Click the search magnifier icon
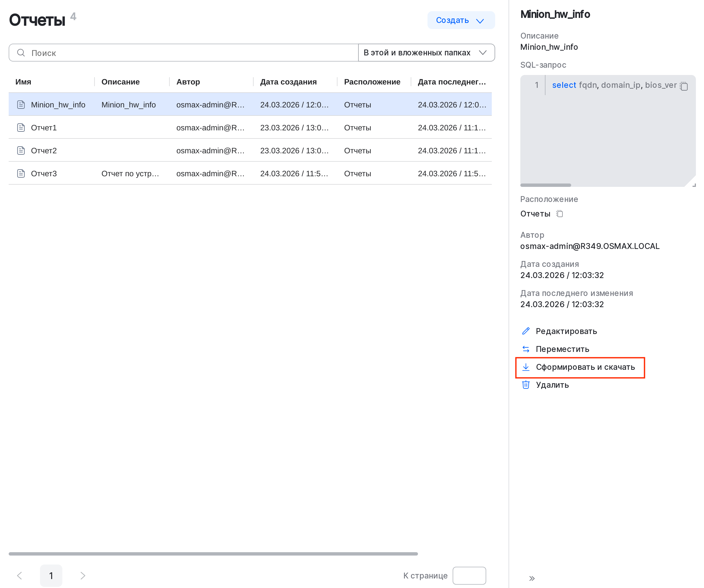 (x=21, y=53)
